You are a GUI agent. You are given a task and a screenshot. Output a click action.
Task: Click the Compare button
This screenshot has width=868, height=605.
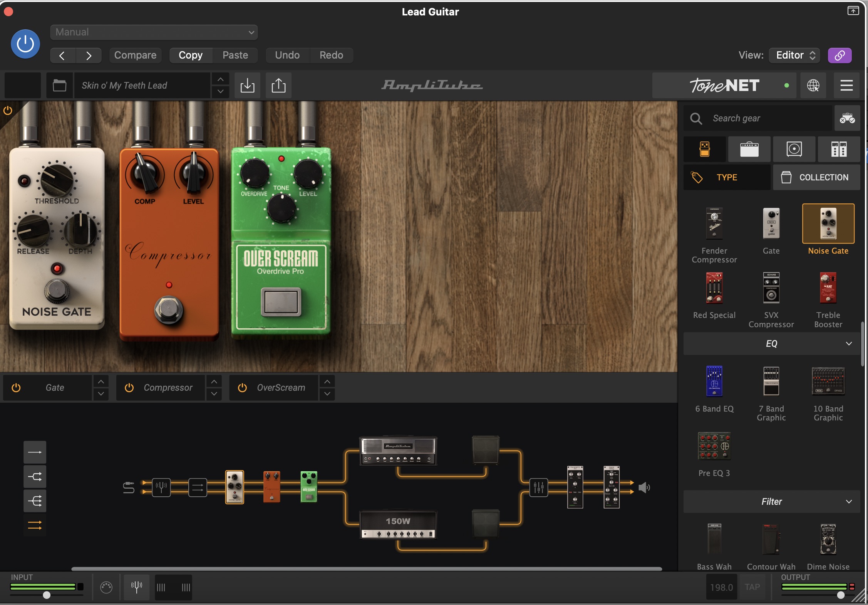pos(135,55)
